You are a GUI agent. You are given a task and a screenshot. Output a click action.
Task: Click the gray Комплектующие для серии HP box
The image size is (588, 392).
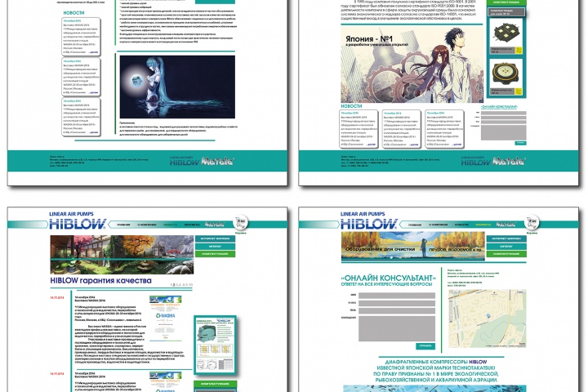click(x=506, y=11)
